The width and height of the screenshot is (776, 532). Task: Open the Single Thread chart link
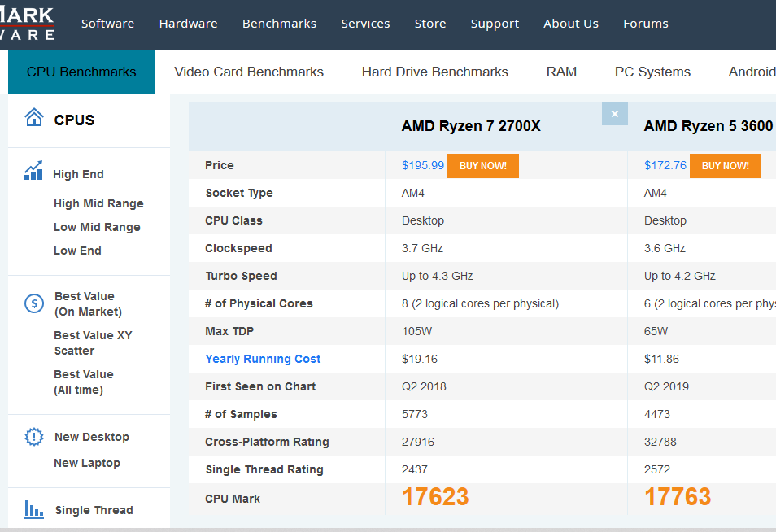tap(94, 510)
